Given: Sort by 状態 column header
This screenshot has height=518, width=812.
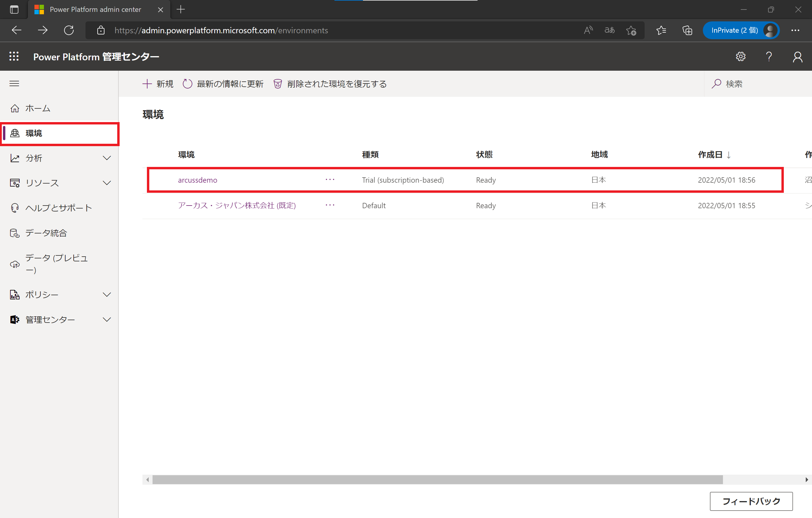Looking at the screenshot, I should tap(484, 154).
